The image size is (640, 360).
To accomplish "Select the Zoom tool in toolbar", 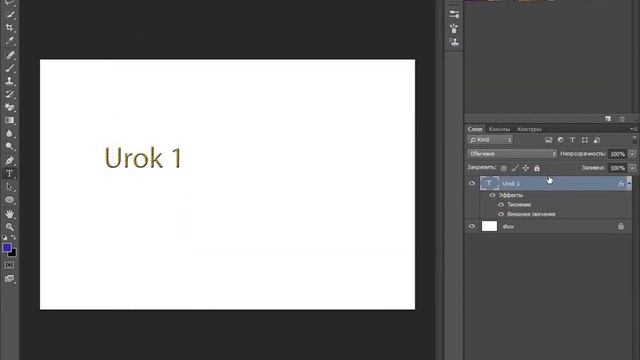I will pyautogui.click(x=10, y=227).
